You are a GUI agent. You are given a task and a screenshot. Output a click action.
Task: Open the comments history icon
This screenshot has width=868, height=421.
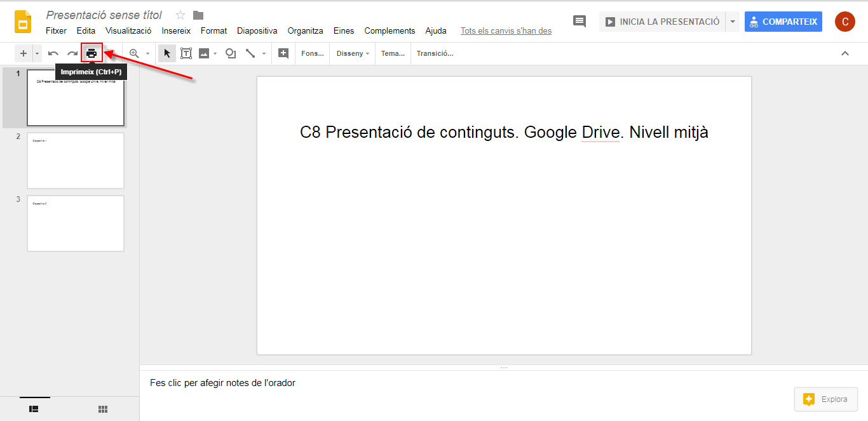pos(580,22)
